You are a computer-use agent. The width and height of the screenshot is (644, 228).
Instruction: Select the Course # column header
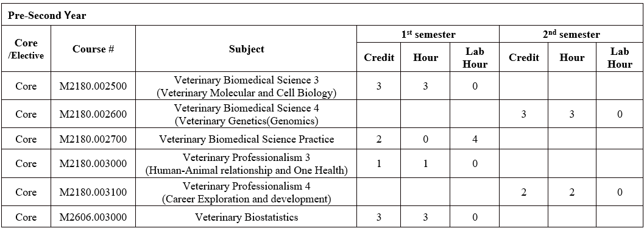[x=93, y=49]
